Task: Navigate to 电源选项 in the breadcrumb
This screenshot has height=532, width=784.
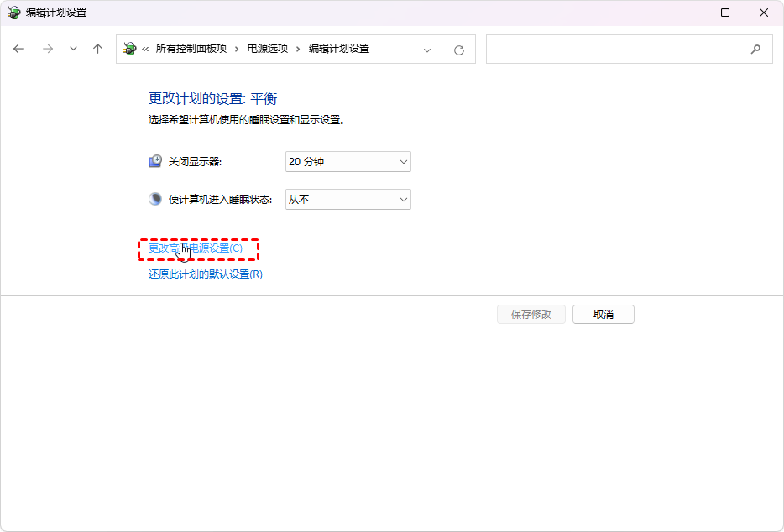Action: coord(267,49)
